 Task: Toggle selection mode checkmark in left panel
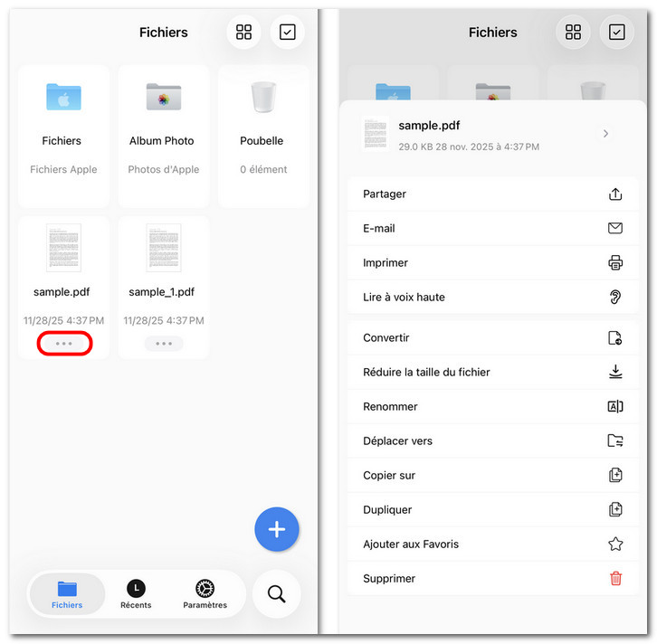pos(287,33)
